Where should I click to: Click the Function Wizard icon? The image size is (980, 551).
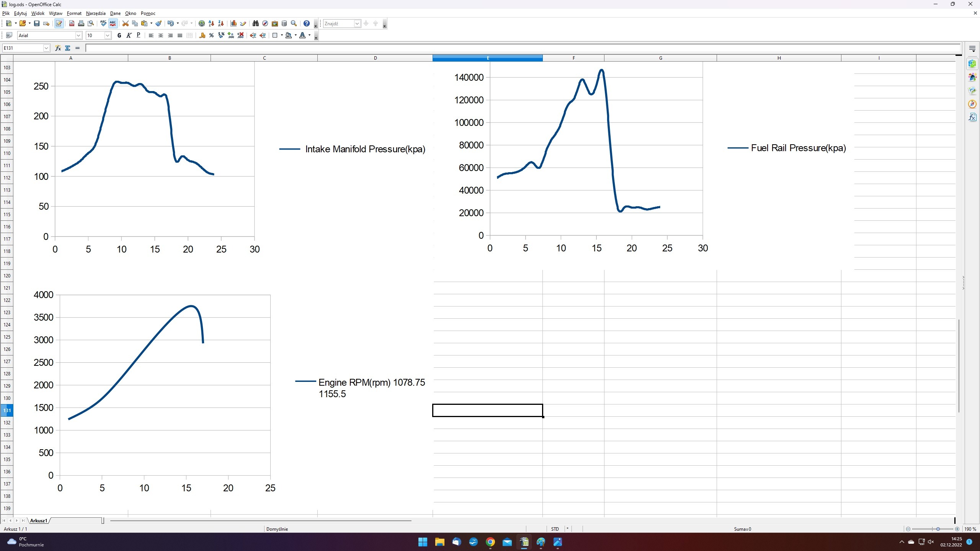(x=58, y=48)
